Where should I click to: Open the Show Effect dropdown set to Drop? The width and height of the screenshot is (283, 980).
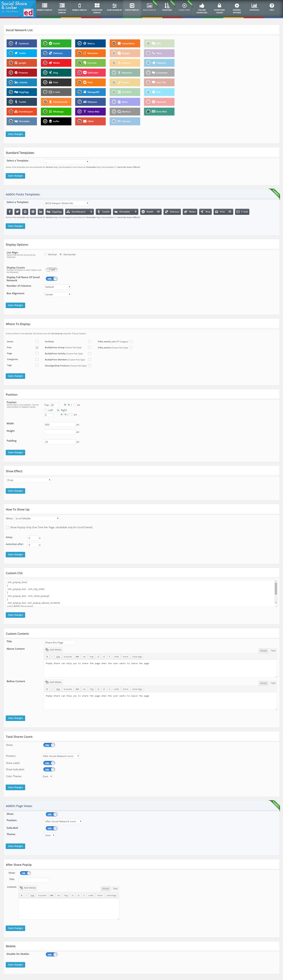[29, 480]
